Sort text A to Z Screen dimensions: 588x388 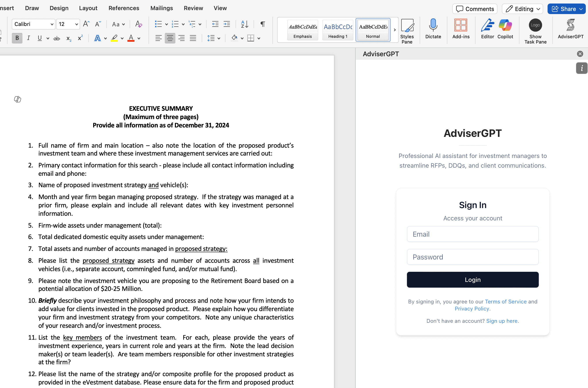[245, 24]
